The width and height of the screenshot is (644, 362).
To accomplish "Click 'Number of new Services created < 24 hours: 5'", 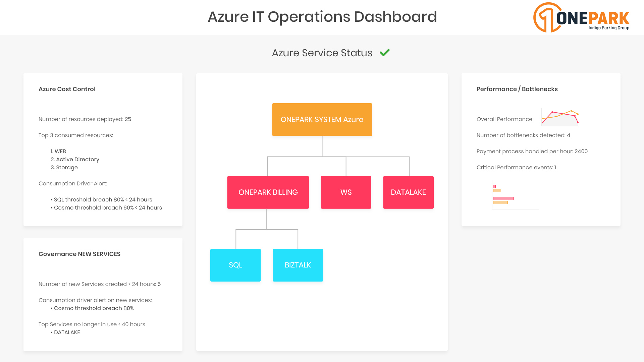I will point(100,284).
